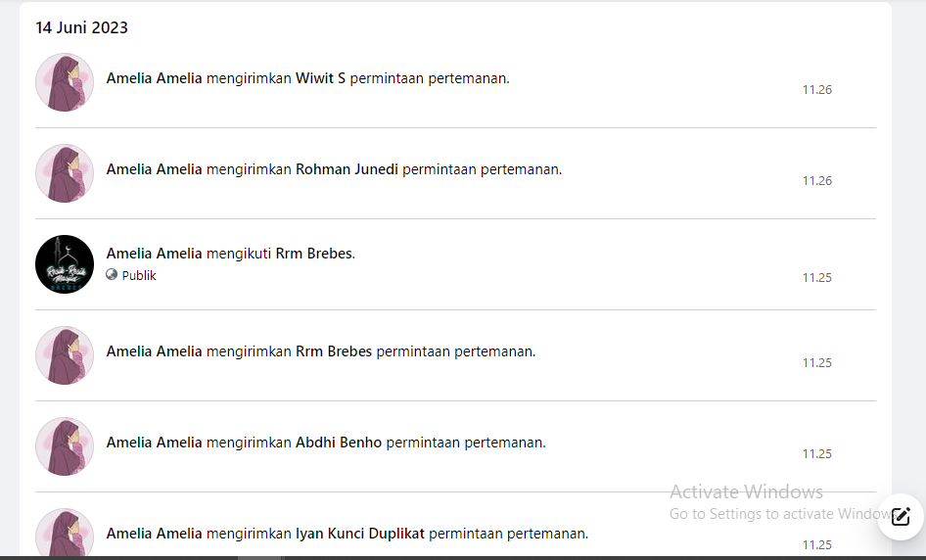Open Rrm Brebes link in mengikuti entry
The image size is (926, 560).
click(x=313, y=254)
